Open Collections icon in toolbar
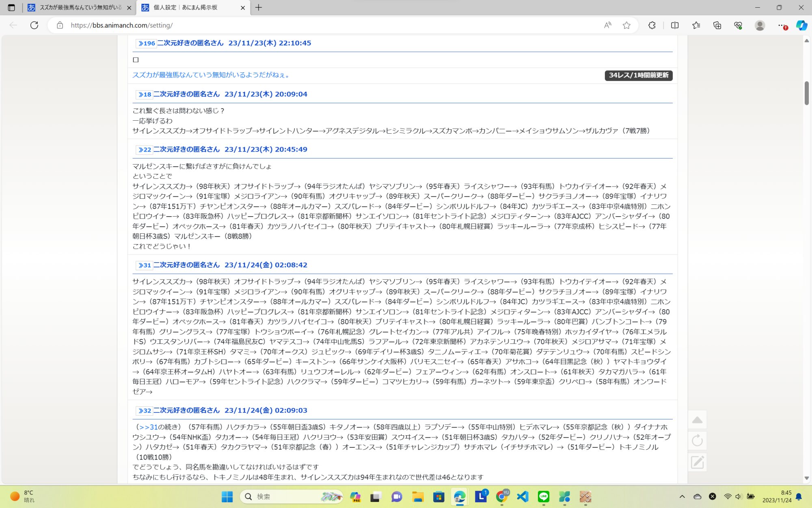This screenshot has width=812, height=508. pyautogui.click(x=717, y=25)
